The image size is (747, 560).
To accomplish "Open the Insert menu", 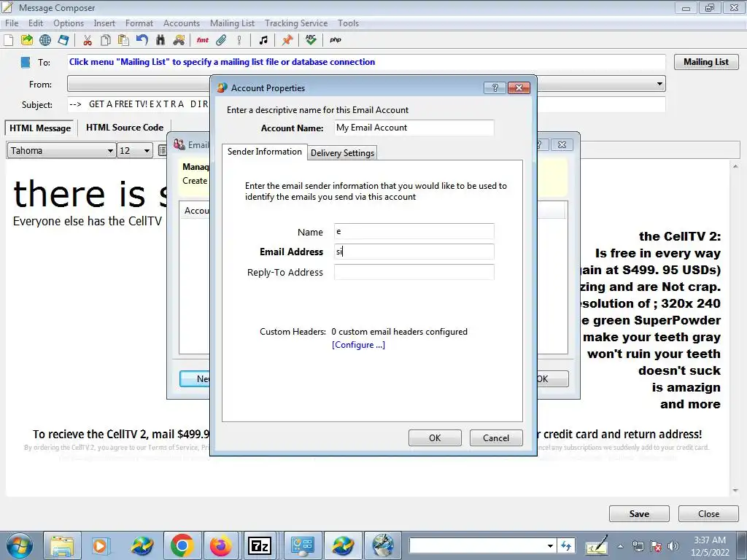I will pyautogui.click(x=104, y=23).
